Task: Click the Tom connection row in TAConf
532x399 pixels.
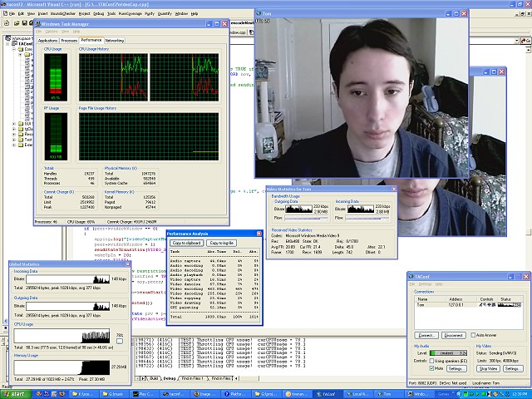Action: (x=468, y=305)
